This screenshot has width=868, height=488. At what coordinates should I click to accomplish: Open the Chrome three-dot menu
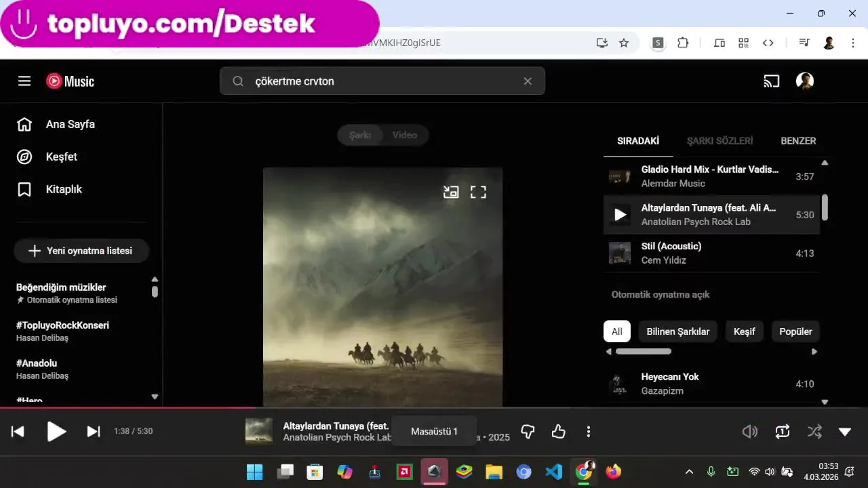pos(853,43)
